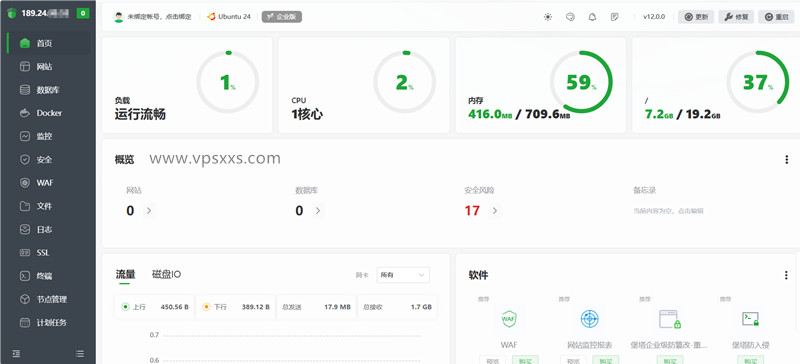The width and height of the screenshot is (800, 364).
Task: Open the sidebar list settings icon
Action: [80, 353]
